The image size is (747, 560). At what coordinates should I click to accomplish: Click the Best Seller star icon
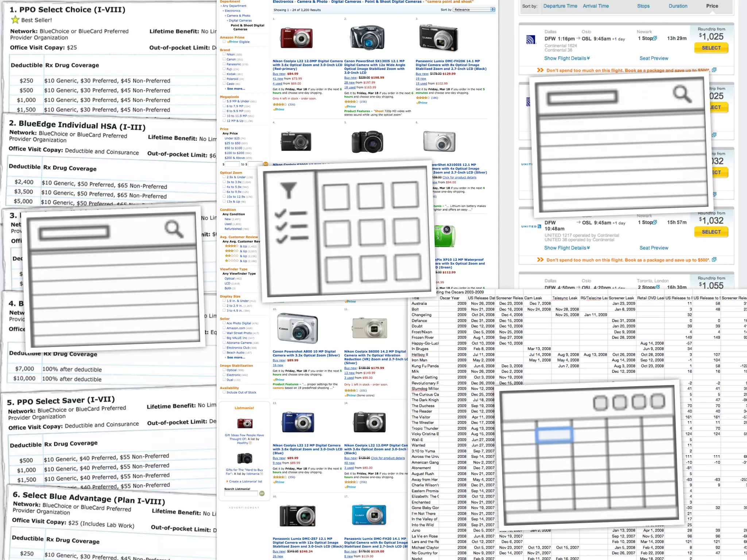point(15,20)
